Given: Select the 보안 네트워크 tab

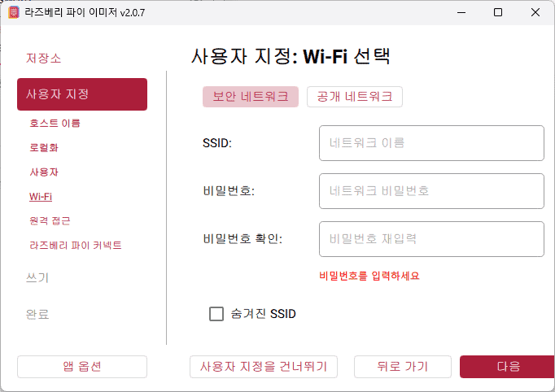Looking at the screenshot, I should 251,96.
